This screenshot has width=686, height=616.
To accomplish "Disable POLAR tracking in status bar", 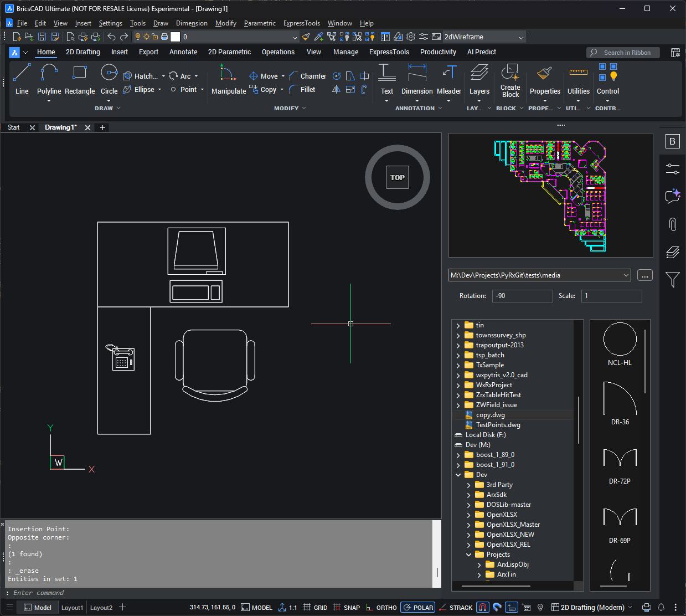I will click(x=418, y=608).
